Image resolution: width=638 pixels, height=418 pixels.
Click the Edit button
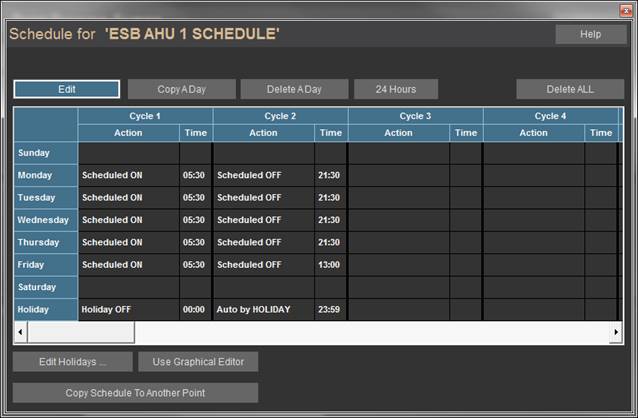coord(67,89)
